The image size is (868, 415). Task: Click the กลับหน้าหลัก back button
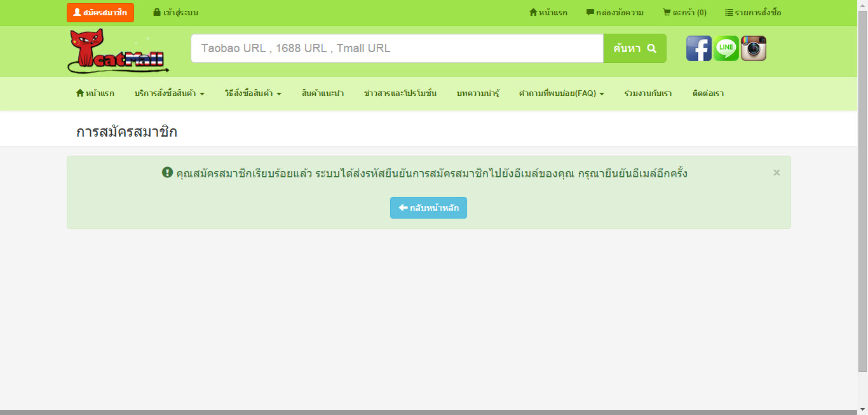click(x=428, y=208)
